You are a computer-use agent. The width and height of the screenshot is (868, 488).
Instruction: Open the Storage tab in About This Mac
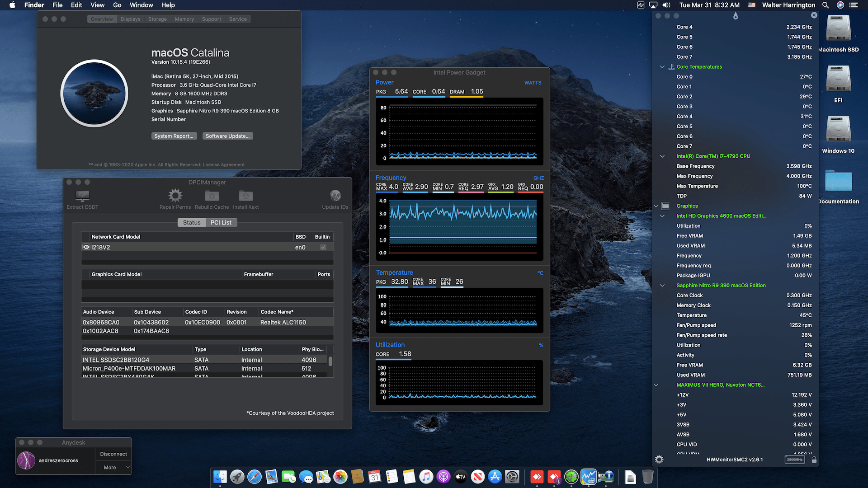157,19
